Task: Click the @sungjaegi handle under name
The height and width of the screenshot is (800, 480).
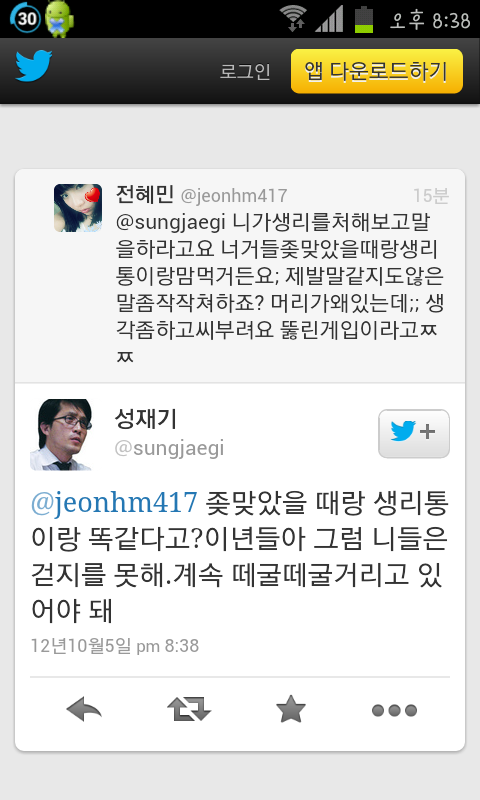Action: pyautogui.click(x=169, y=448)
